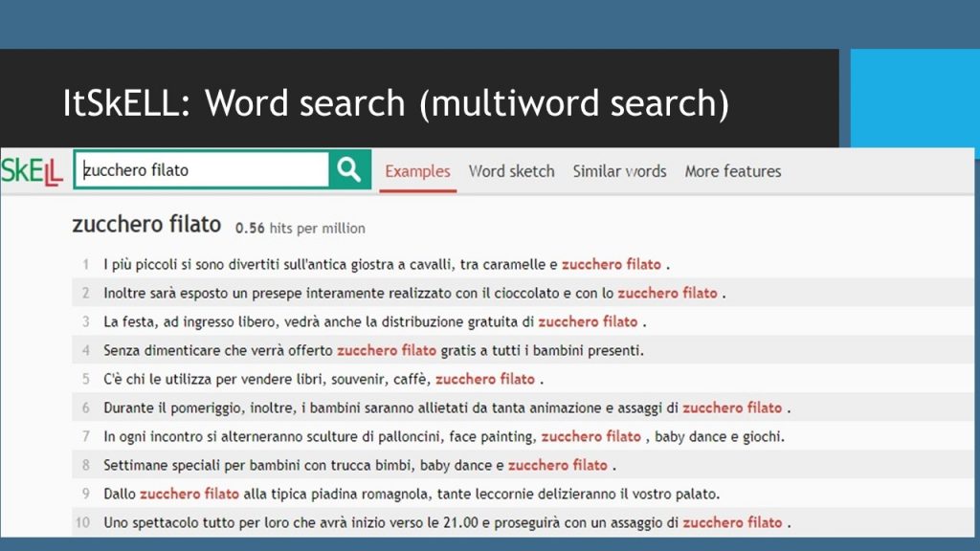Select the More features tab
The width and height of the screenshot is (980, 551).
pyautogui.click(x=732, y=171)
